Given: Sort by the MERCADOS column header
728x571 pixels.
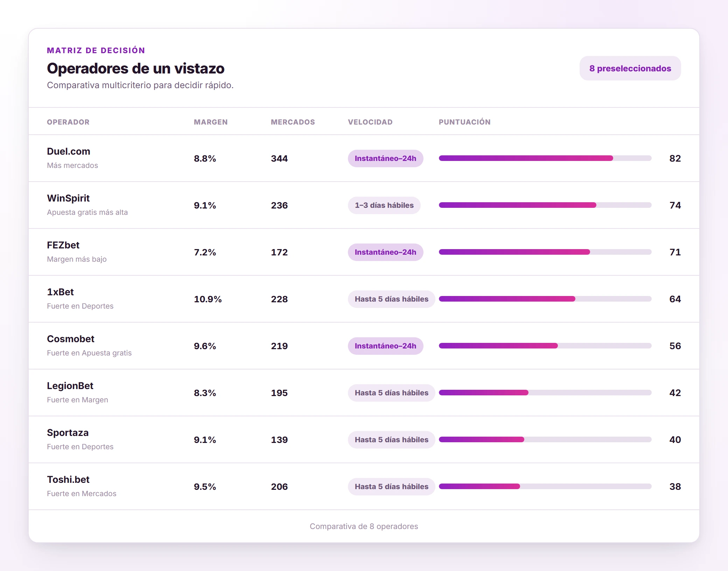Looking at the screenshot, I should (x=293, y=122).
